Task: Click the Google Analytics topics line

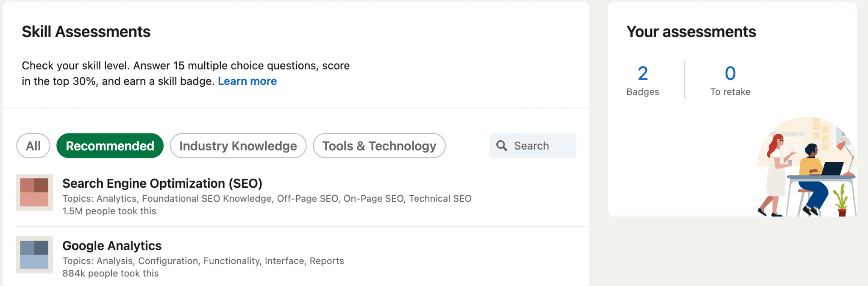Action: coord(203,261)
